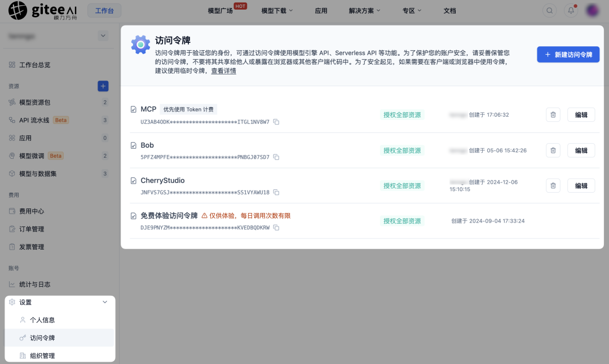This screenshot has width=609, height=364.
Task: Click the document icon beside 免费体验访问令牌
Action: pos(134,216)
